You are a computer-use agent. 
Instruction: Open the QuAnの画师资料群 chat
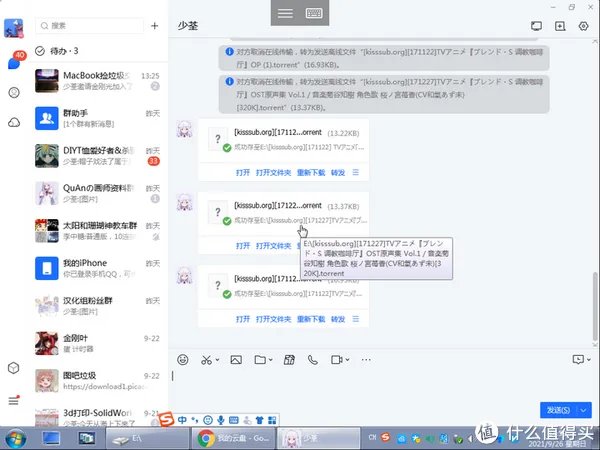coord(98,193)
